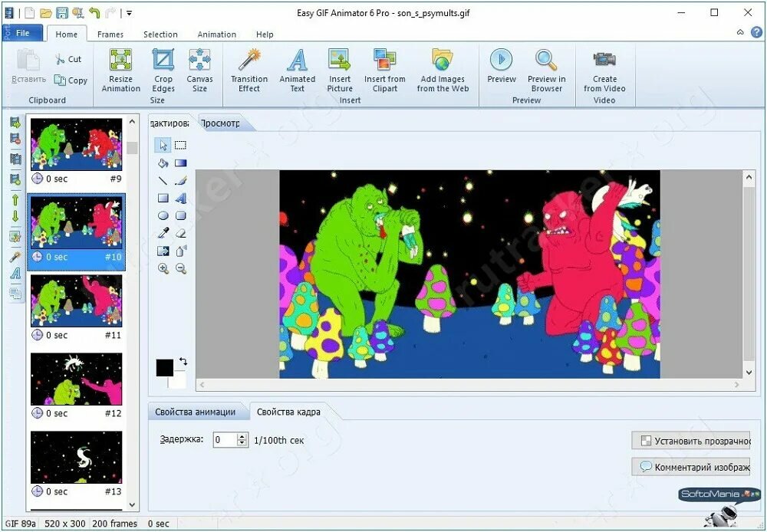Click Комментарий изображения button
This screenshot has height=532, width=767.
click(x=691, y=467)
